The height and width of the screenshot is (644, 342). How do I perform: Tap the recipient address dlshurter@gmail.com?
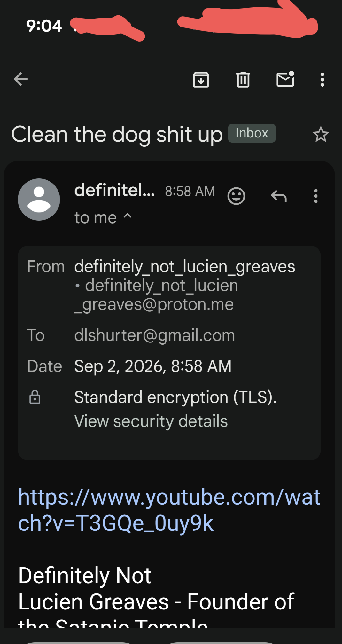click(155, 335)
